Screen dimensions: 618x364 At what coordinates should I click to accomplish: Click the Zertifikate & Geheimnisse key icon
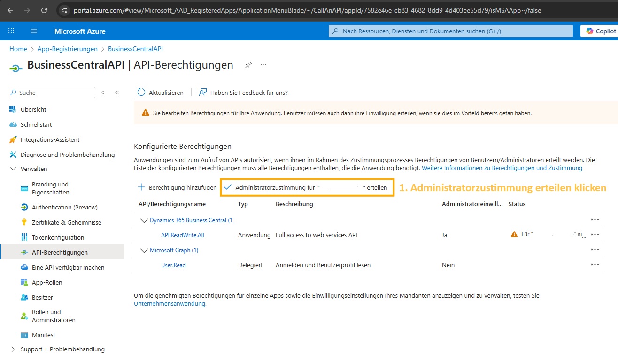(x=24, y=222)
